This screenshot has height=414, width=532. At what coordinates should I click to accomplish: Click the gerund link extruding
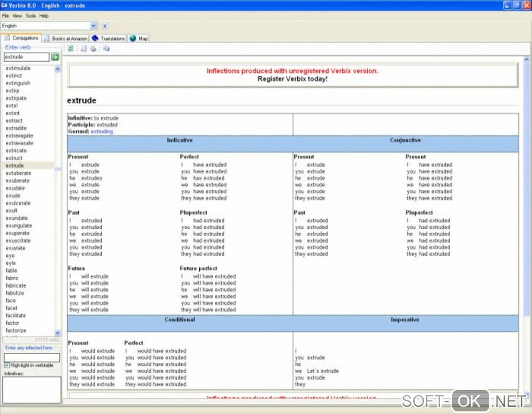click(x=102, y=132)
